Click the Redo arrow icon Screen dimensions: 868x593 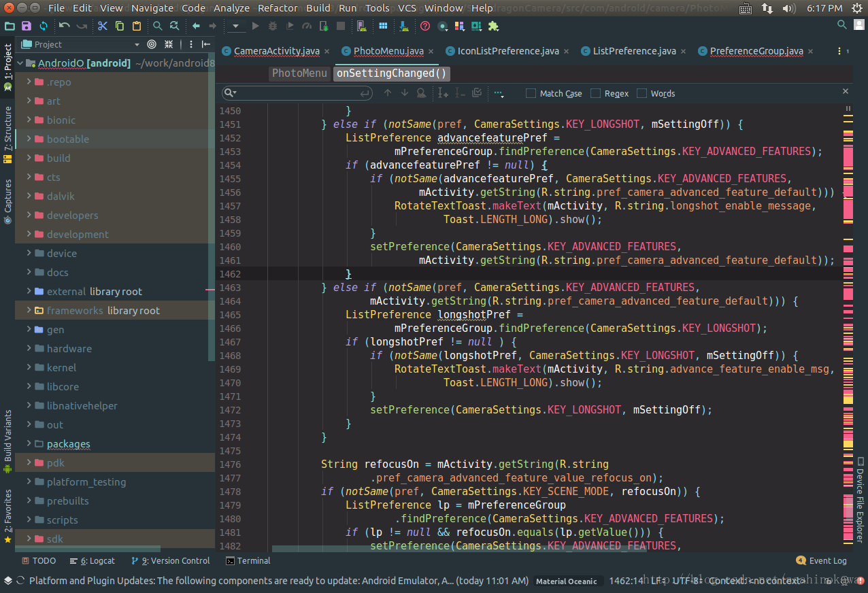coord(82,26)
